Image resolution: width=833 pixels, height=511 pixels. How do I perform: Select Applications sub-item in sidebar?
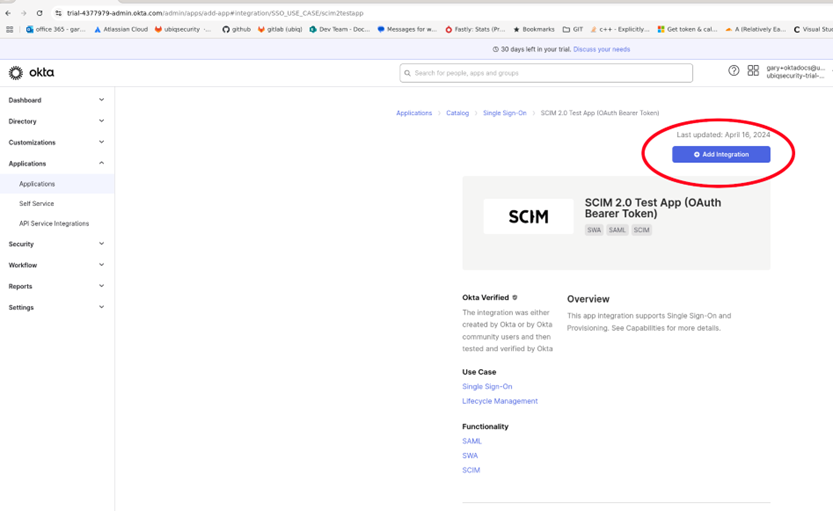click(x=57, y=184)
